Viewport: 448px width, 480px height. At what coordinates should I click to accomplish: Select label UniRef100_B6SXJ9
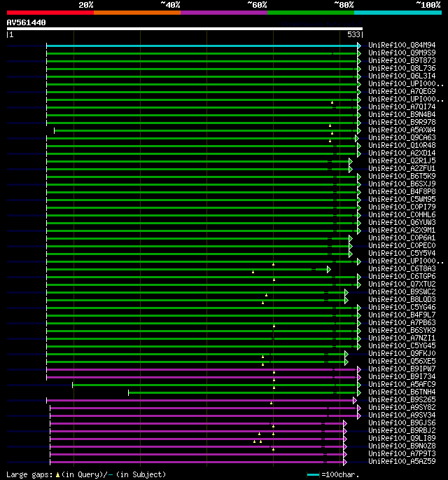pos(402,184)
